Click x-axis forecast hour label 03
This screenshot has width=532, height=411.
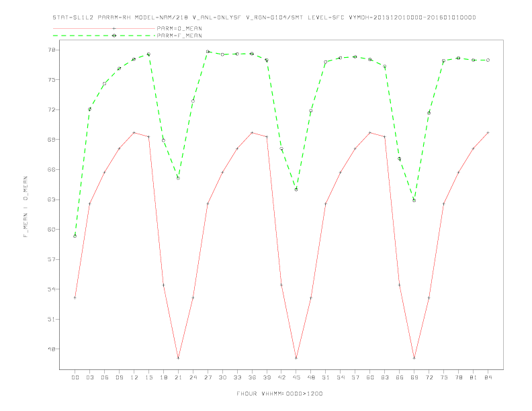89,377
